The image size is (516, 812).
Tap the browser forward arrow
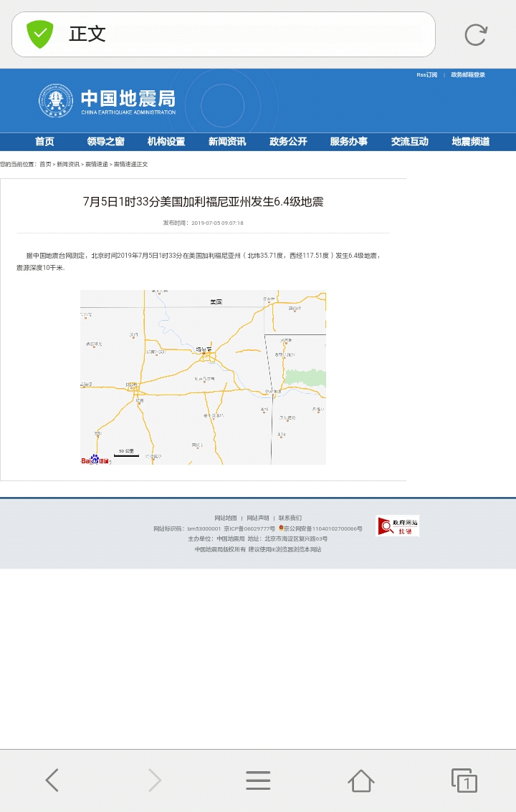154,780
